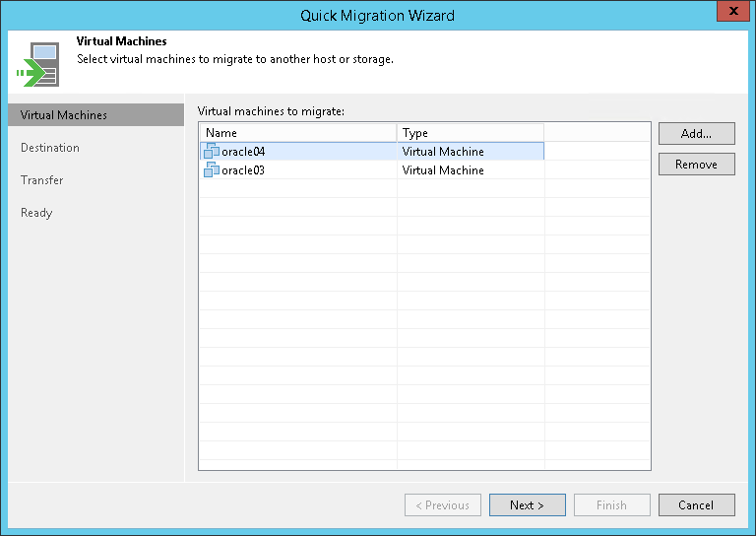Open the Destination wizard step
Image resolution: width=756 pixels, height=536 pixels.
point(50,148)
